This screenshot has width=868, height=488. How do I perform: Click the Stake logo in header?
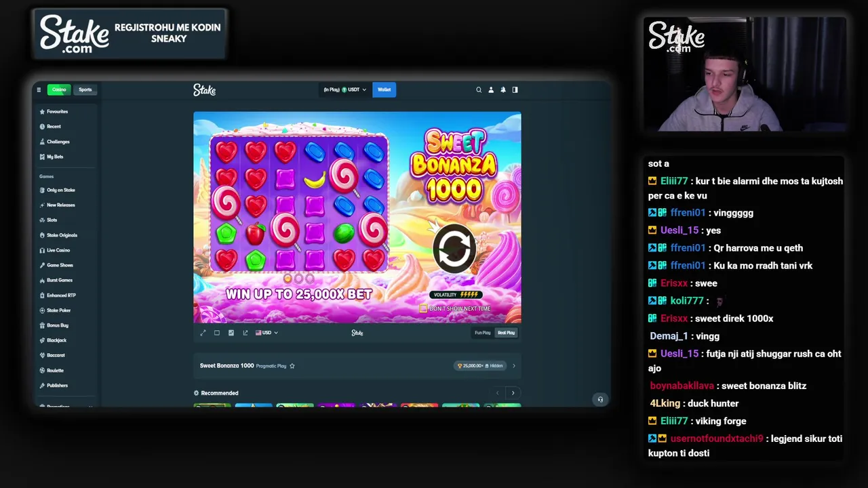(204, 89)
